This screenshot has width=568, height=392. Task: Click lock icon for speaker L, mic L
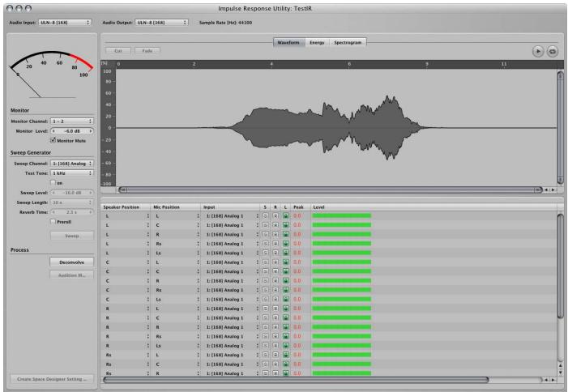pos(285,215)
